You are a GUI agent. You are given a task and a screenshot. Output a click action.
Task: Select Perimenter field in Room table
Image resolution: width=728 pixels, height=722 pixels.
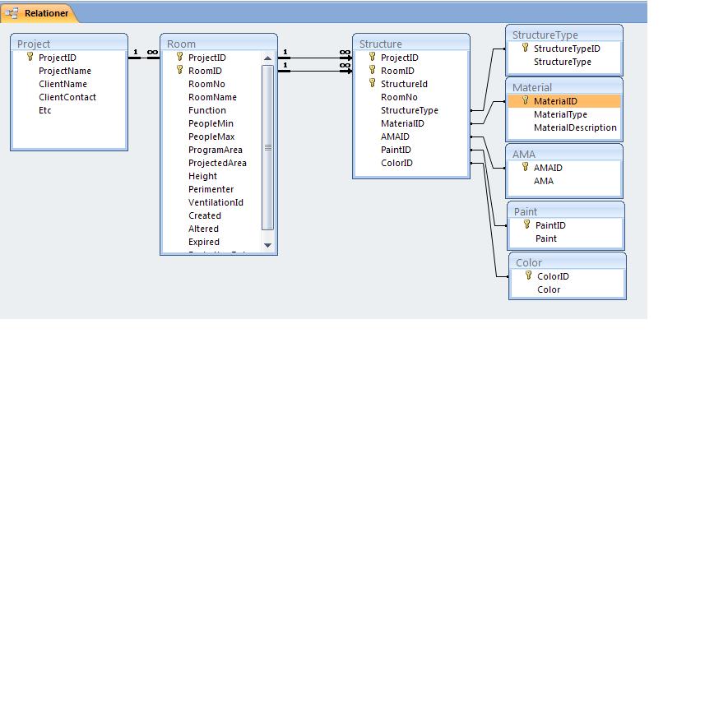pyautogui.click(x=211, y=189)
